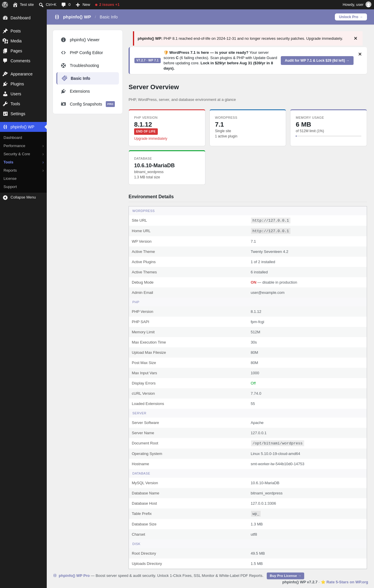Click the Unlock Pro button
374x588 pixels.
click(x=351, y=17)
